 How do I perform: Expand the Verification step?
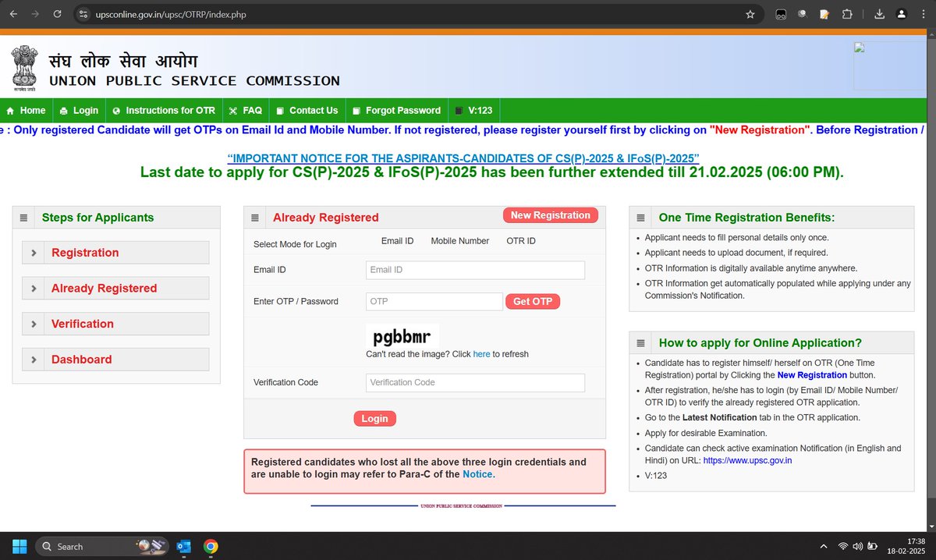coord(115,324)
